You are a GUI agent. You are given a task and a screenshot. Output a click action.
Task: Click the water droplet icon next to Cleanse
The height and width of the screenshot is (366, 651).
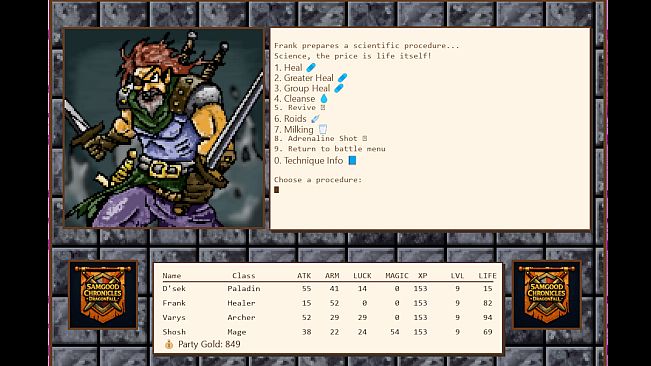pos(324,99)
